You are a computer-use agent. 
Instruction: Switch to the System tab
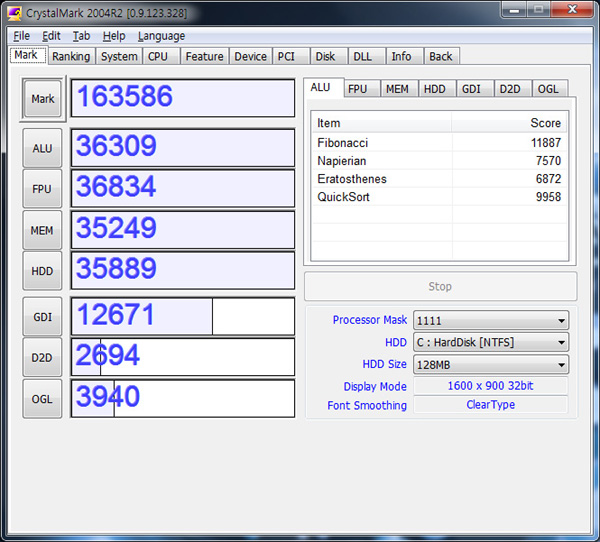(119, 56)
